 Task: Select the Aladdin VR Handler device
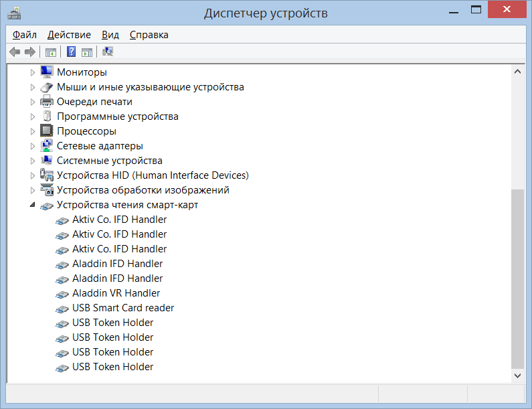coord(116,293)
